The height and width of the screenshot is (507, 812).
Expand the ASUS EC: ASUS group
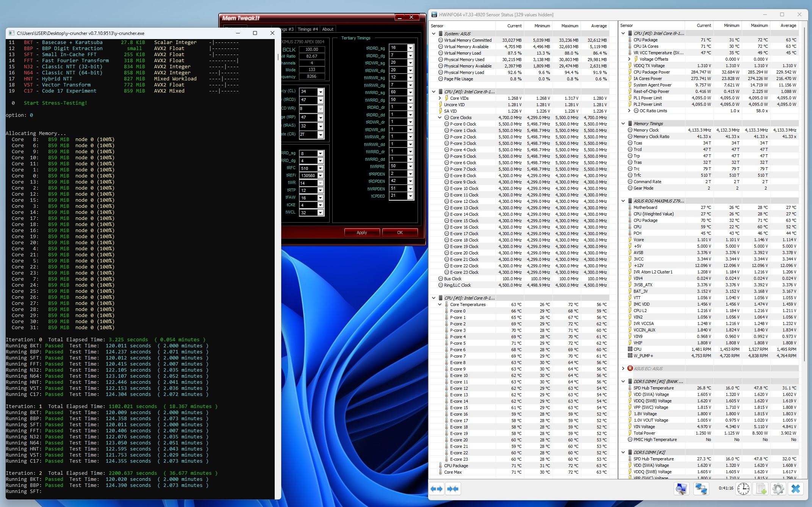pos(623,368)
